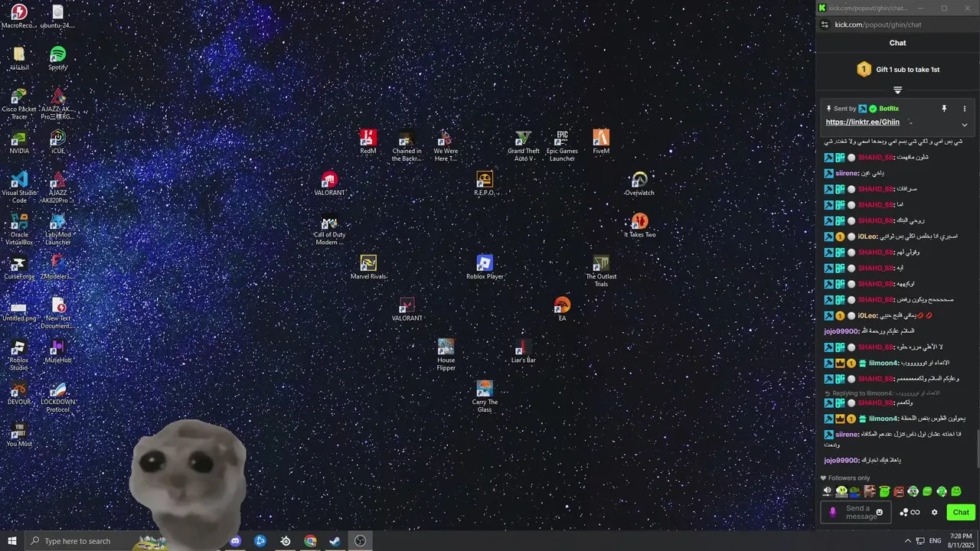The height and width of the screenshot is (551, 980).
Task: Focus the Send a message field
Action: point(856,513)
